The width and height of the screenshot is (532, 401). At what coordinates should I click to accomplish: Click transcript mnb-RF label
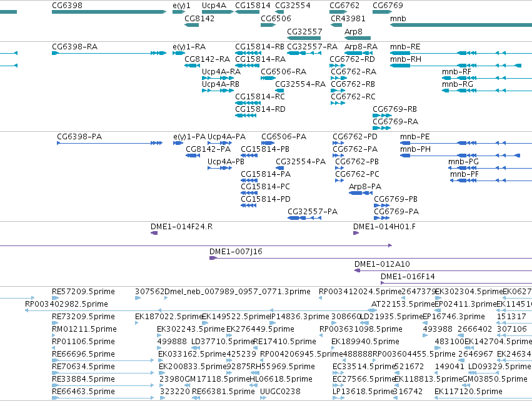click(x=456, y=72)
